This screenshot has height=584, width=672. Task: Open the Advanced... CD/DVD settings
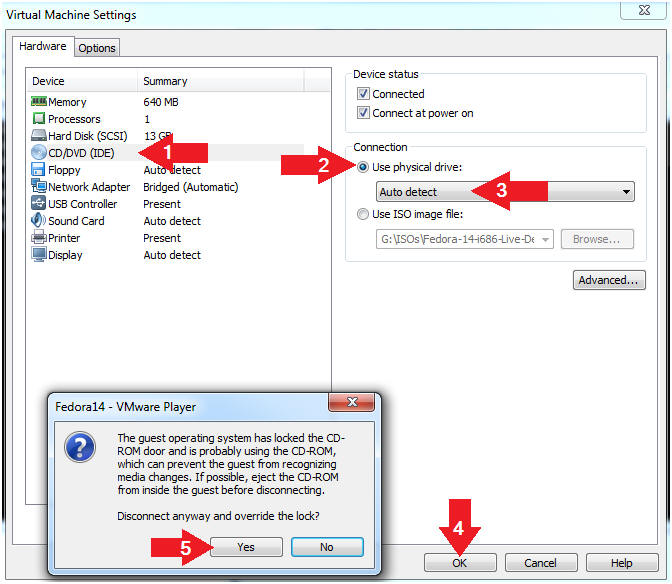(609, 280)
